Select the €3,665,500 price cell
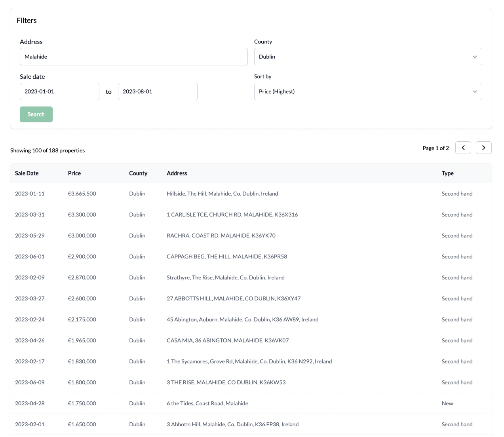Viewport: 504px width, 437px height. 82,194
